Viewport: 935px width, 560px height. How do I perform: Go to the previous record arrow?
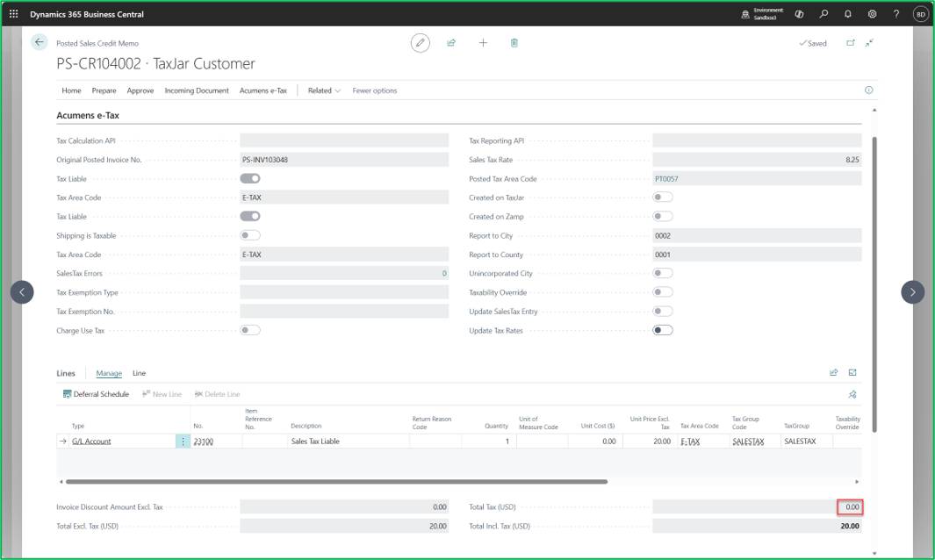point(22,292)
